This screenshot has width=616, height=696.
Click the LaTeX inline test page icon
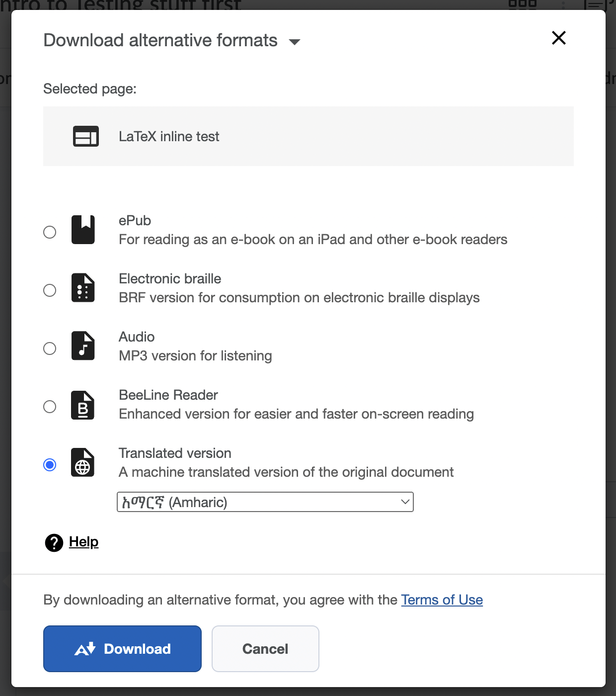click(x=85, y=136)
